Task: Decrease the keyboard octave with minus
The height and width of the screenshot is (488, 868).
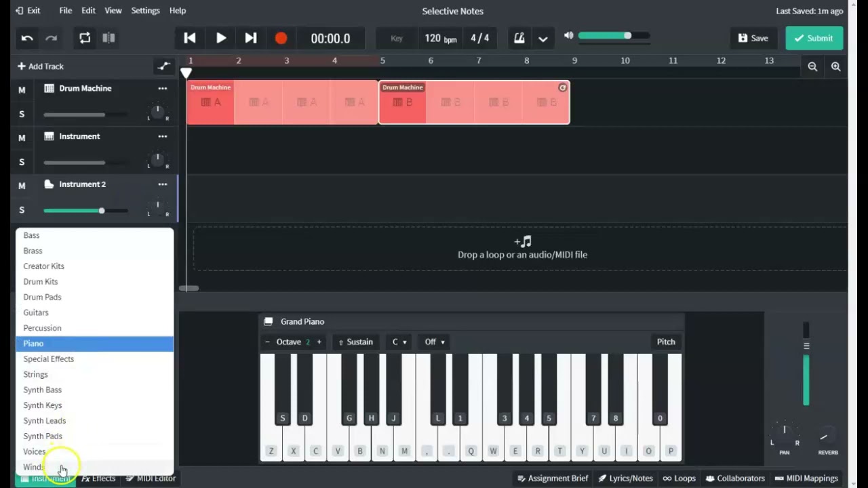Action: tap(267, 342)
